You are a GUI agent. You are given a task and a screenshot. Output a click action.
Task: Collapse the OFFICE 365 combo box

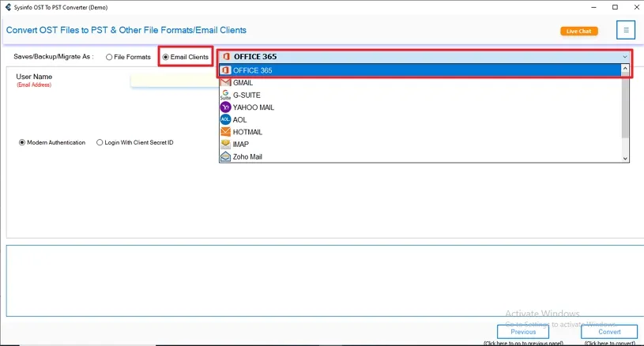tap(424, 57)
